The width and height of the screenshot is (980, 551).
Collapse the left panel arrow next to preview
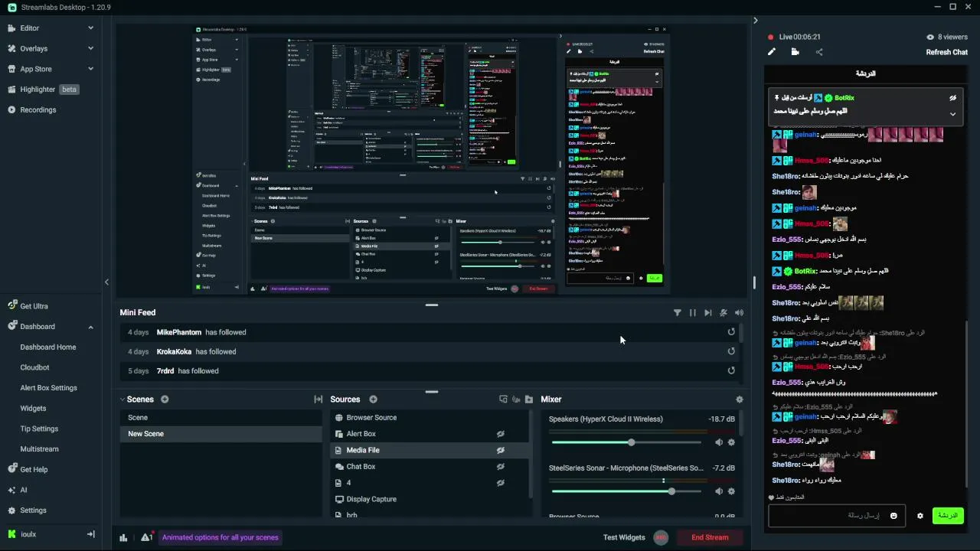106,282
